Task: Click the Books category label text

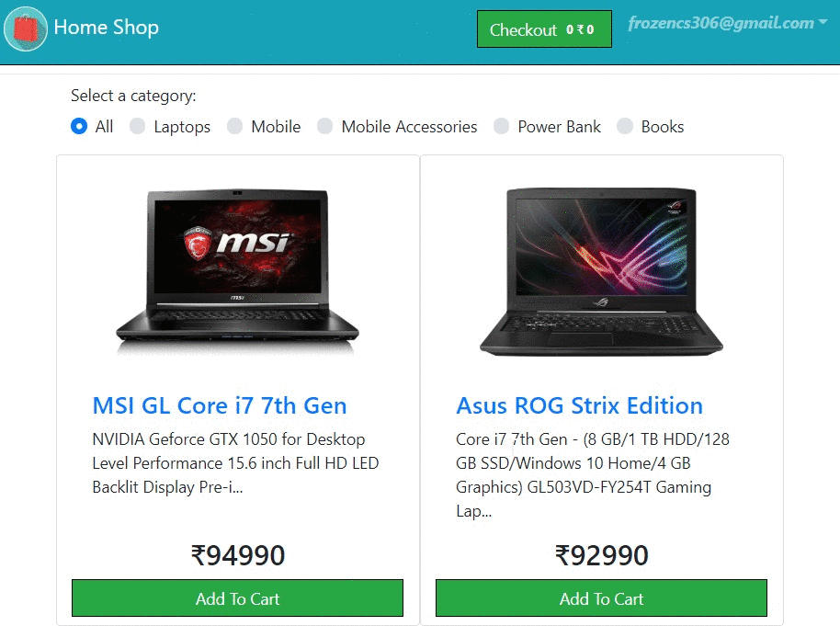Action: (663, 127)
